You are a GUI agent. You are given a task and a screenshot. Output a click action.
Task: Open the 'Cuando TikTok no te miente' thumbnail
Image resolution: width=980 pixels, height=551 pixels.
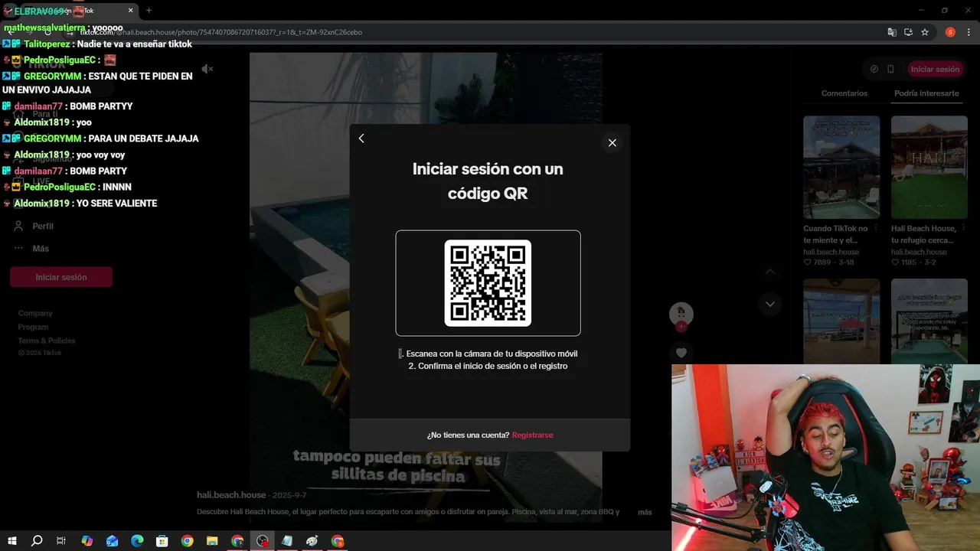[841, 167]
